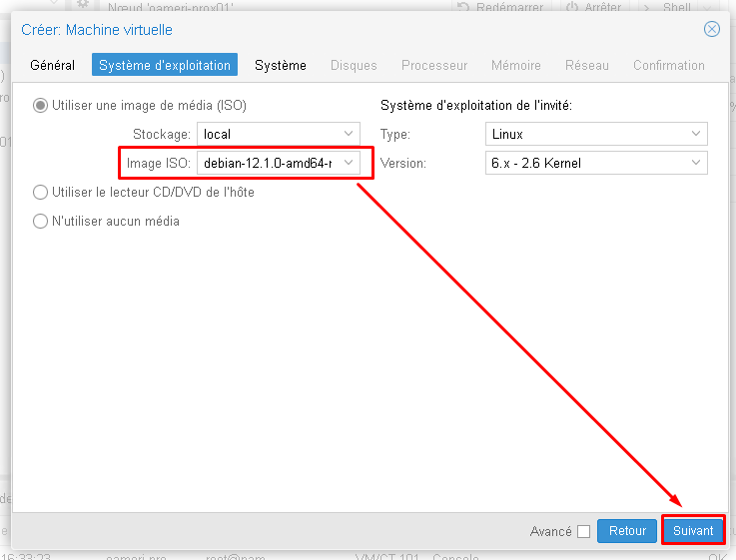Screen dimensions: 736x560
Task: Click the Stockage field showing local
Action: point(279,134)
